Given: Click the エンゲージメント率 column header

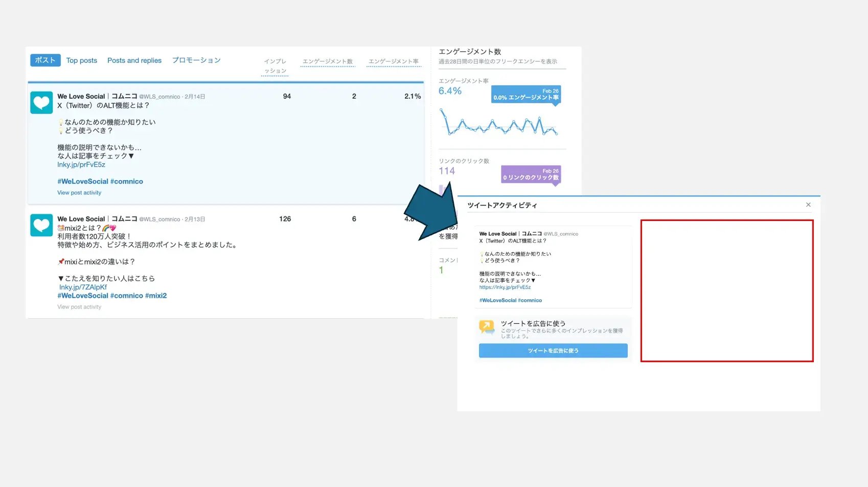Looking at the screenshot, I should pos(394,61).
